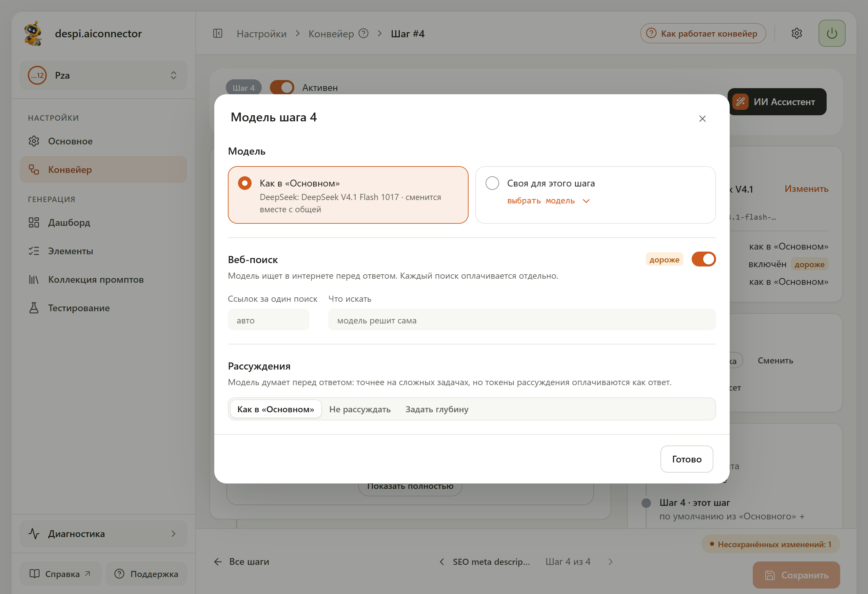Image resolution: width=868 pixels, height=594 pixels.
Task: Expand the выбрать модель dropdown
Action: click(x=548, y=201)
